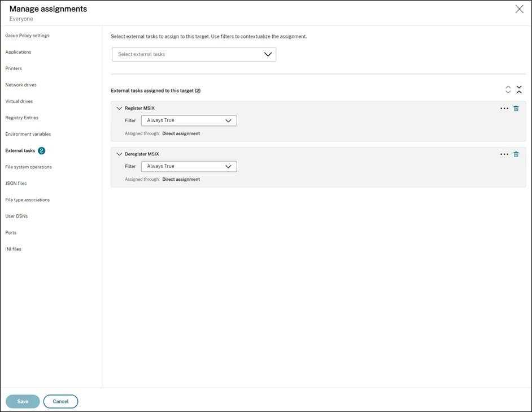The image size is (532, 412).
Task: Select the INI files section
Action: tap(14, 249)
